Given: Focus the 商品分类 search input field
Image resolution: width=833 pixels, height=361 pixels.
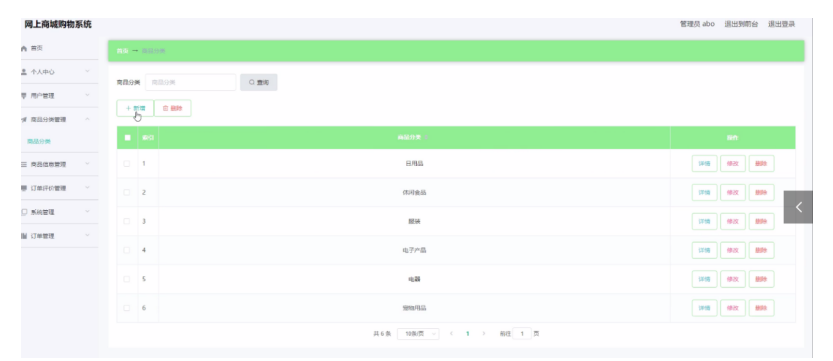Looking at the screenshot, I should tap(191, 82).
